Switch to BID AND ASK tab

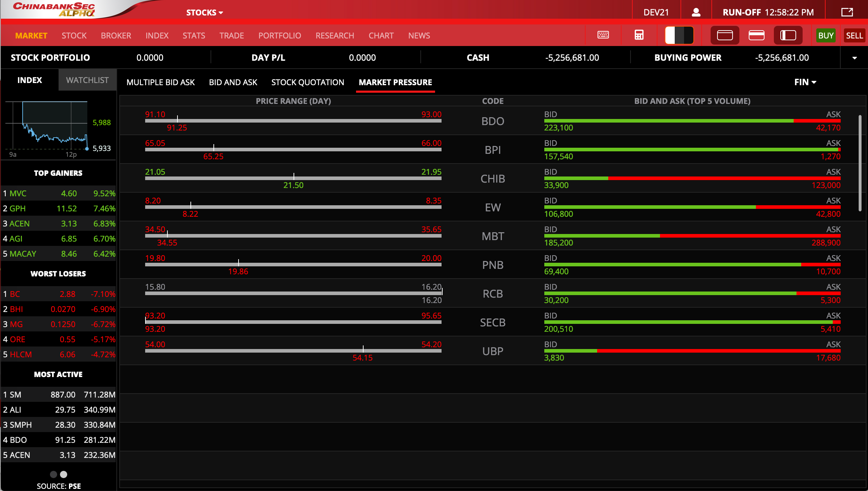(233, 82)
